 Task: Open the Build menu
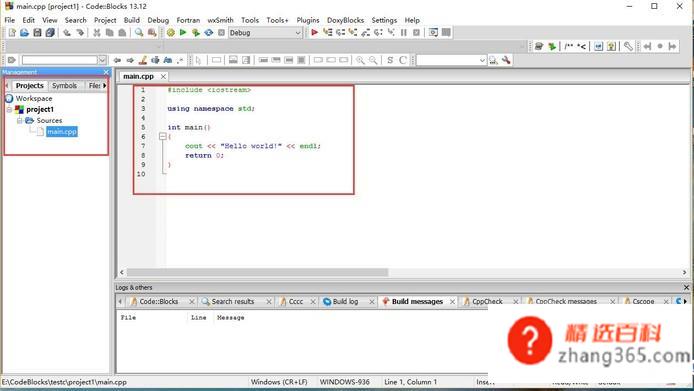point(131,20)
